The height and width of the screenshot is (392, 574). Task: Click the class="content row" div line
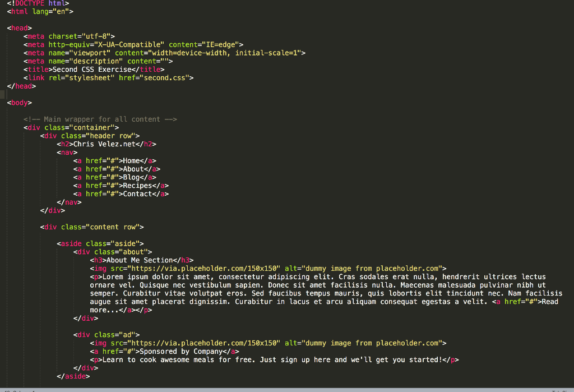(x=92, y=227)
